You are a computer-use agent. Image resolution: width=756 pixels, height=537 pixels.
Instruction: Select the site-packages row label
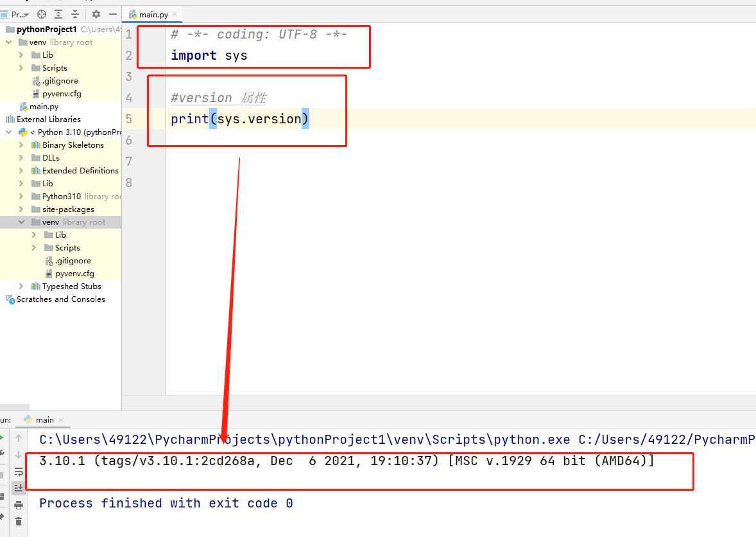pos(68,209)
